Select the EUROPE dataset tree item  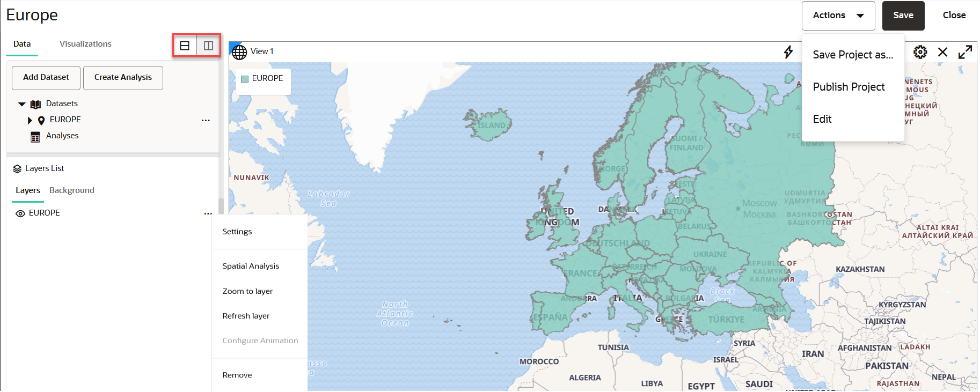tap(65, 120)
